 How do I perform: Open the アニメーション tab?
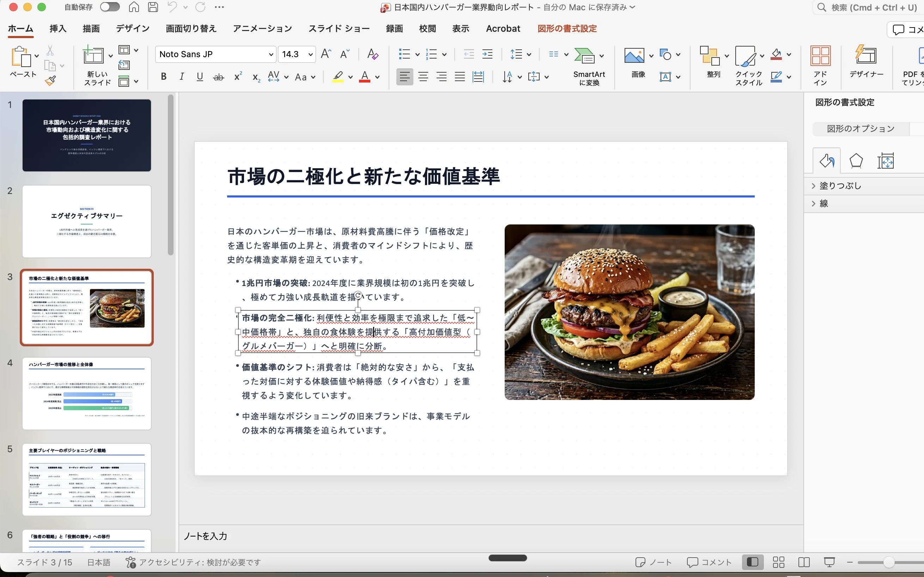[262, 29]
